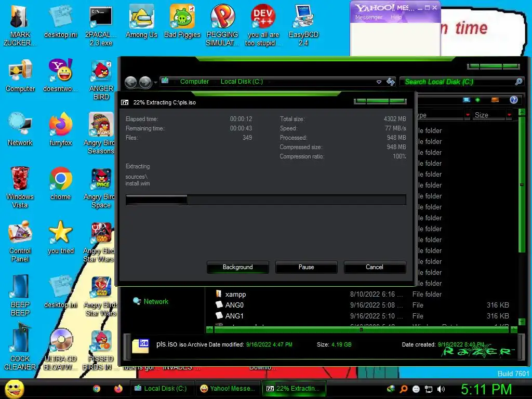
Task: Click the Explorer help question mark icon
Action: [514, 100]
